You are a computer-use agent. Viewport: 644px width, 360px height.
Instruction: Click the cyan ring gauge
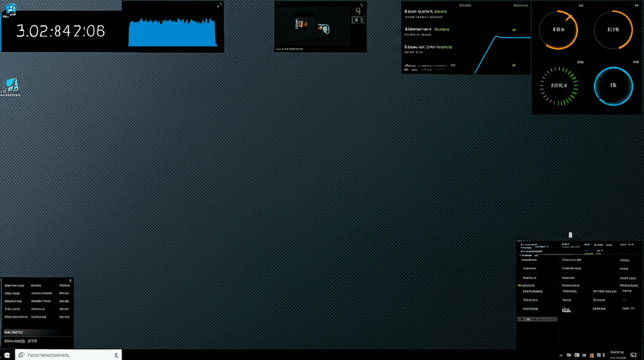[x=613, y=86]
